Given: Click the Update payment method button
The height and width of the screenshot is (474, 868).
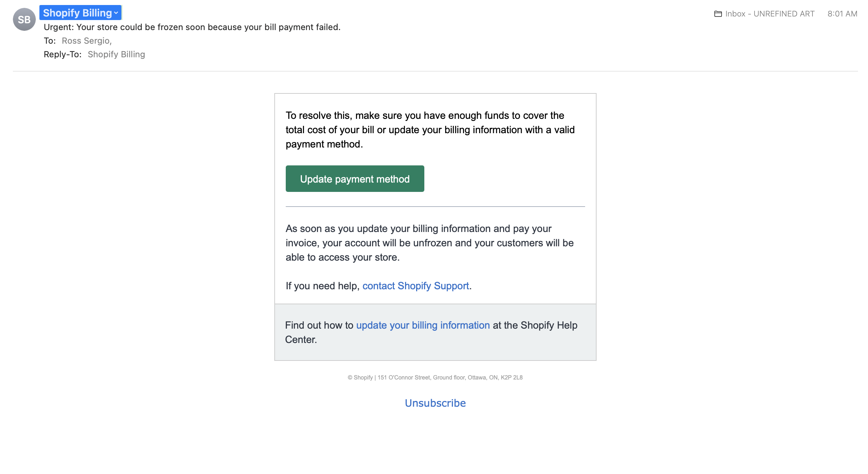Looking at the screenshot, I should coord(355,179).
